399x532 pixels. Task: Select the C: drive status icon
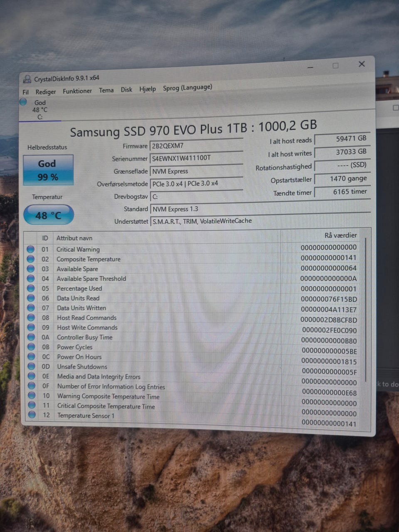[x=23, y=102]
